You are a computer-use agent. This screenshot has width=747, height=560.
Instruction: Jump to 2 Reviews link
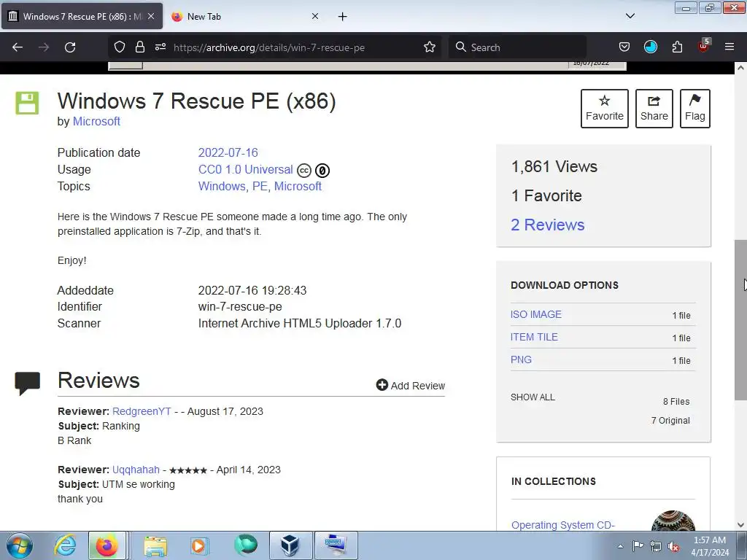(547, 225)
